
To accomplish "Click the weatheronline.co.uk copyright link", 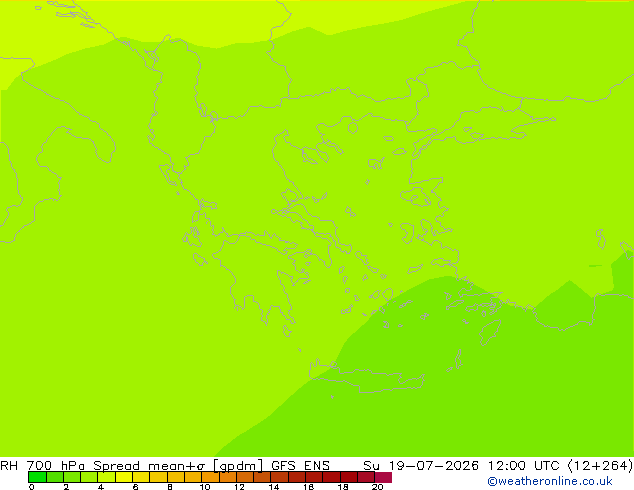I will [550, 481].
